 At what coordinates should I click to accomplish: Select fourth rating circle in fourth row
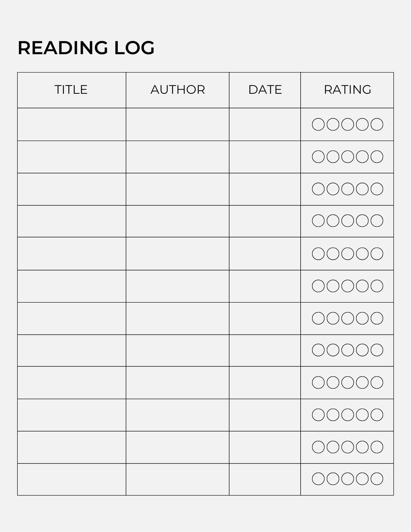362,220
